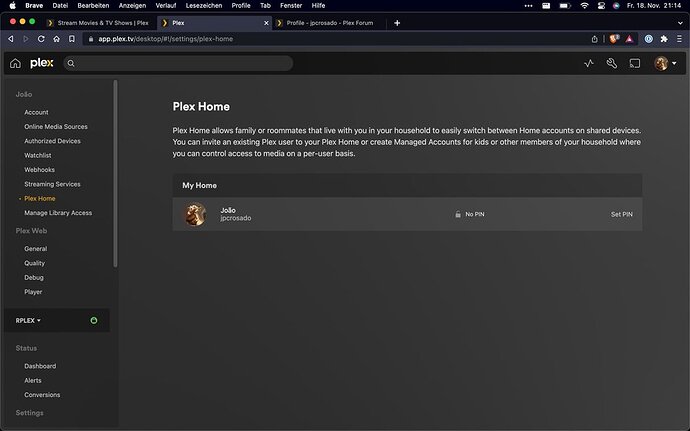Bookmark this page in Brave
Viewport: 690px width, 431px height.
tap(71, 39)
